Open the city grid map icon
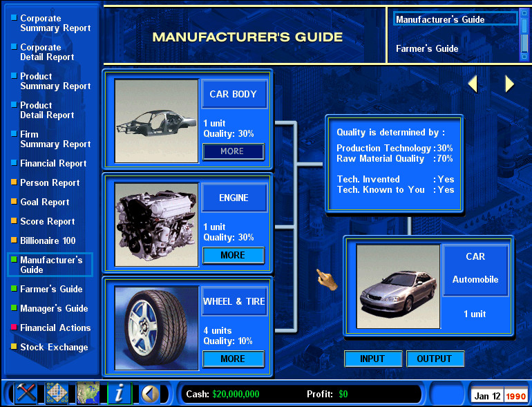 pos(57,393)
